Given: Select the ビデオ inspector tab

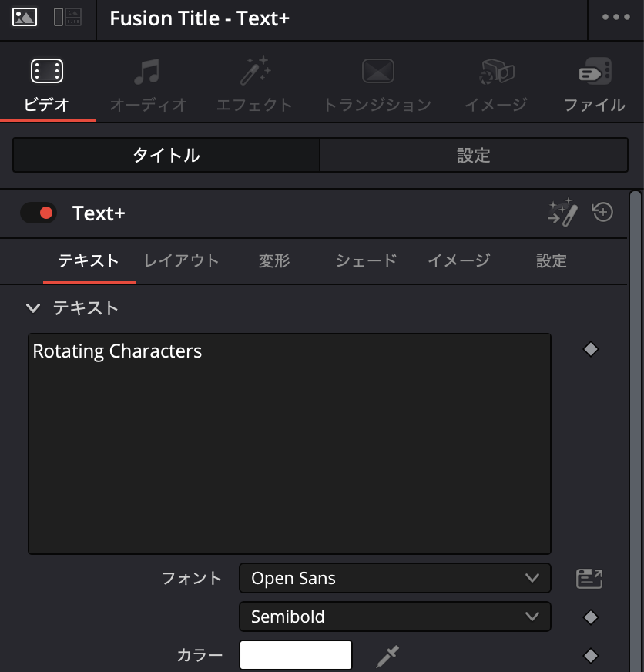Looking at the screenshot, I should [47, 86].
